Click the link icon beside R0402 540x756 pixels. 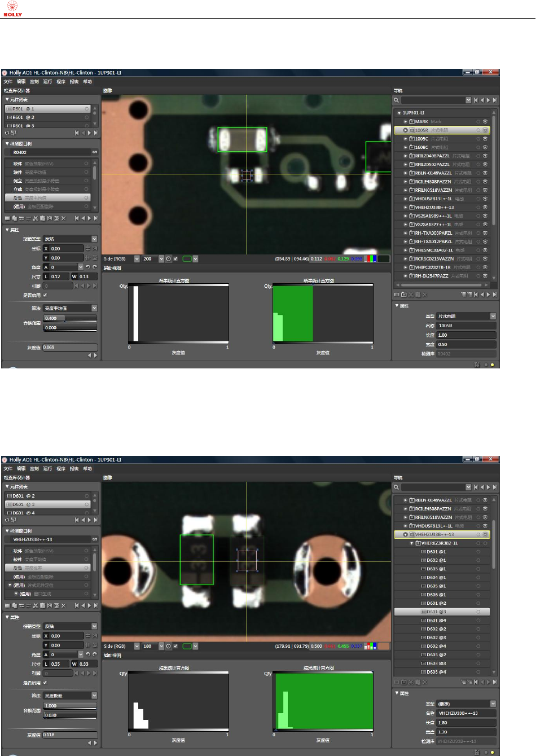pyautogui.click(x=94, y=152)
